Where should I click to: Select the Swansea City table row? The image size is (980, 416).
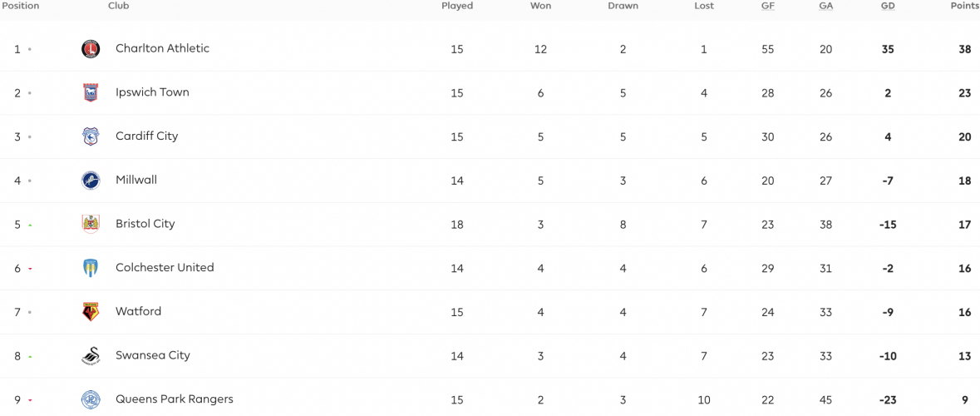490,355
